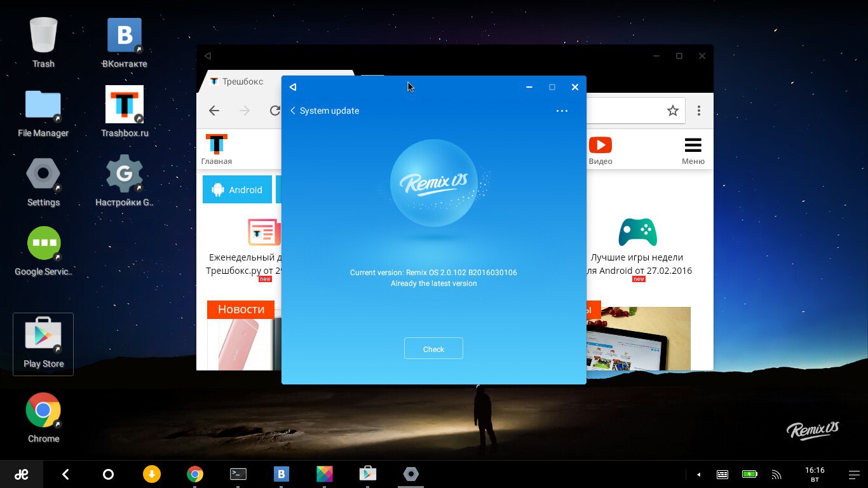The image size is (868, 488).
Task: Open the keyboard icon in system tray
Action: click(x=722, y=475)
